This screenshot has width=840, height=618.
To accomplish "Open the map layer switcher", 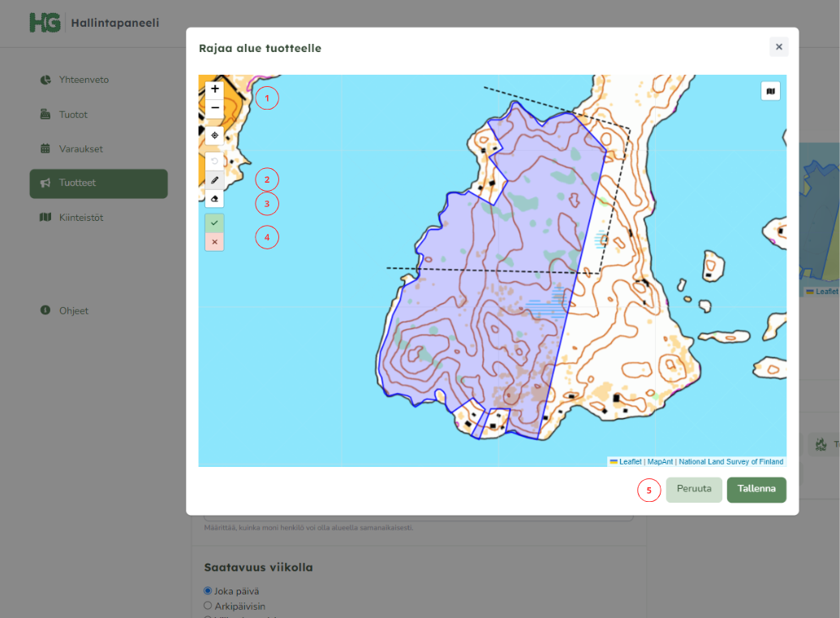I will [x=770, y=91].
